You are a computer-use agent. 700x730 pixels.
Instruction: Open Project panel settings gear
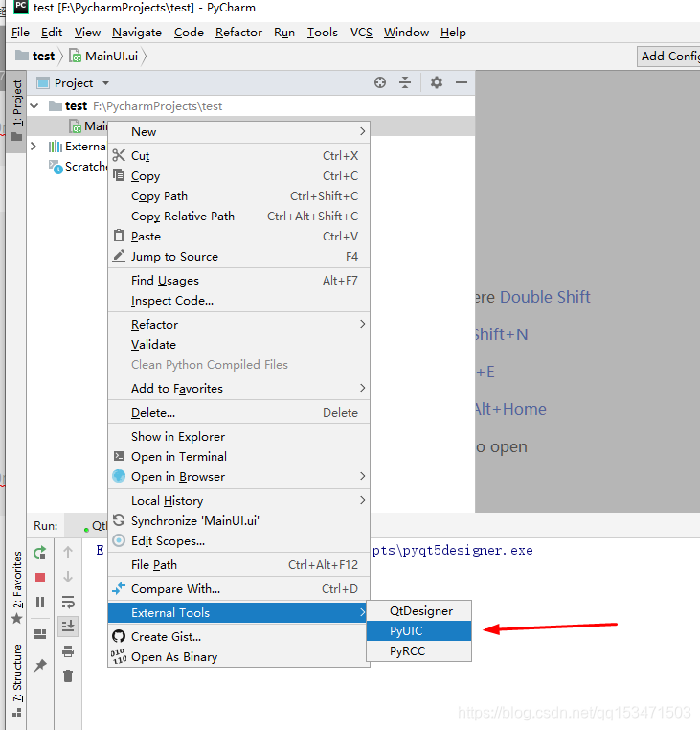[x=436, y=83]
